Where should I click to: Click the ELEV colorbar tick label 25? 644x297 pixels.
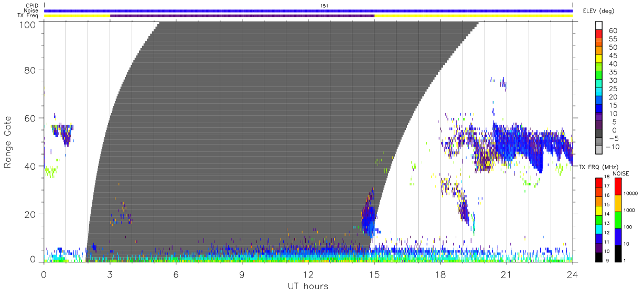pos(613,89)
